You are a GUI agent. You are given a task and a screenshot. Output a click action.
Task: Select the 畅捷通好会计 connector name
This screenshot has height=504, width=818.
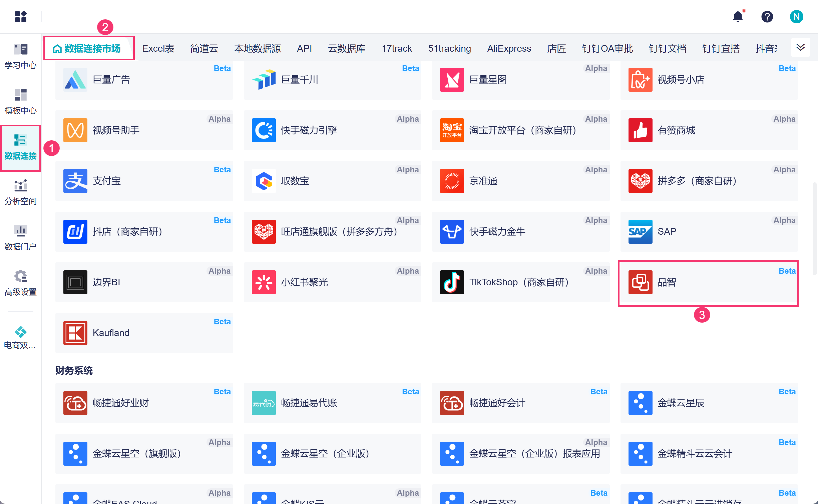coord(497,403)
